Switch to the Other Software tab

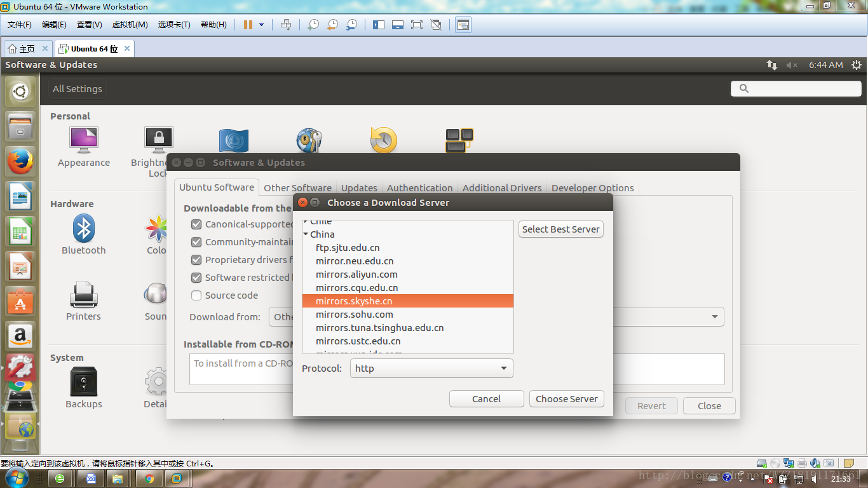pos(297,188)
